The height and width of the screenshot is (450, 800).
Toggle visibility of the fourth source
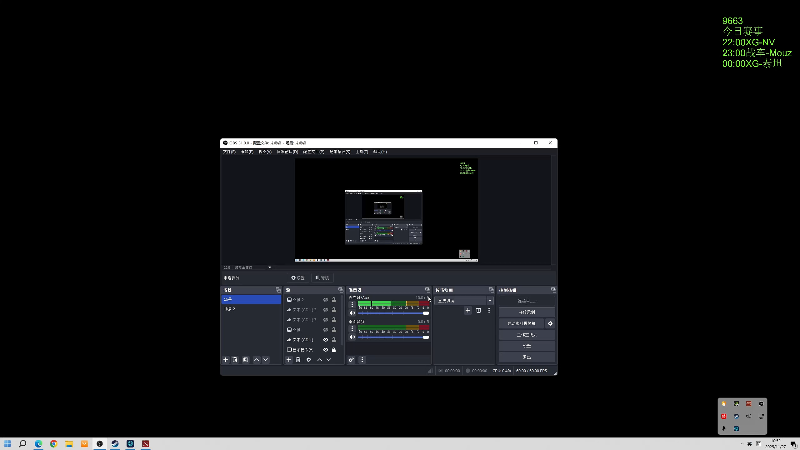click(326, 330)
